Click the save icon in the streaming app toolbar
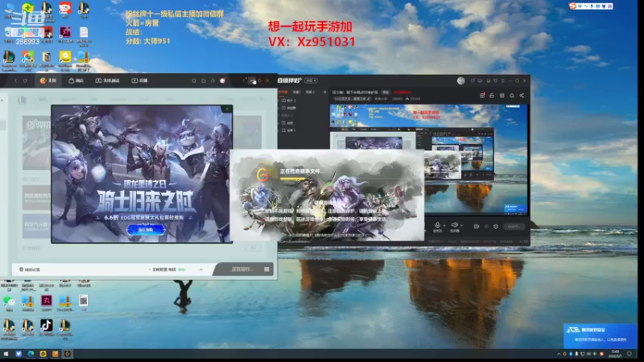This screenshot has height=362, width=644. [x=502, y=96]
